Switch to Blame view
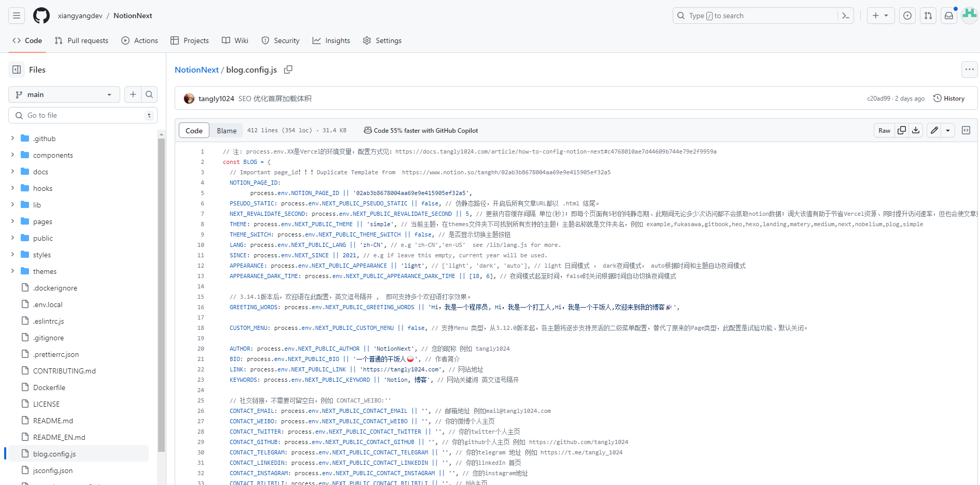The image size is (980, 485). click(226, 131)
